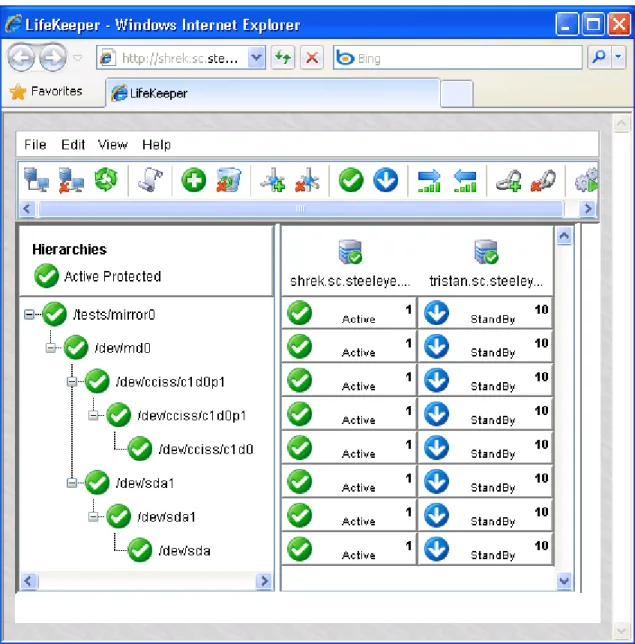
Task: Click the Create Dependency star-plus icon
Action: pyautogui.click(x=273, y=180)
